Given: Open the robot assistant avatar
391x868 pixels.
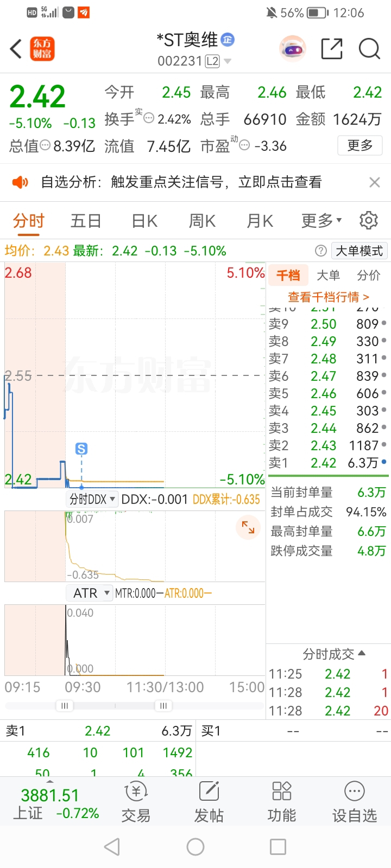Looking at the screenshot, I should 293,49.
